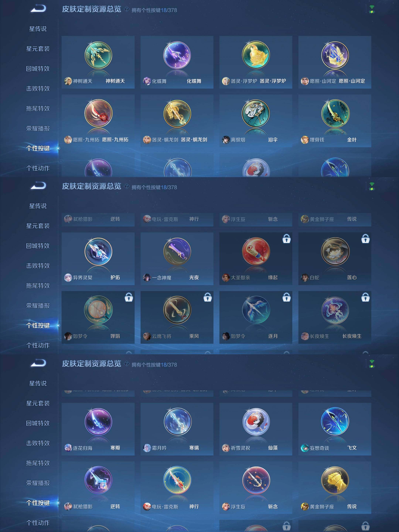Tap the lock on the 婵娟 card
Image resolution: width=399 pixels, height=532 pixels.
pos(129,297)
